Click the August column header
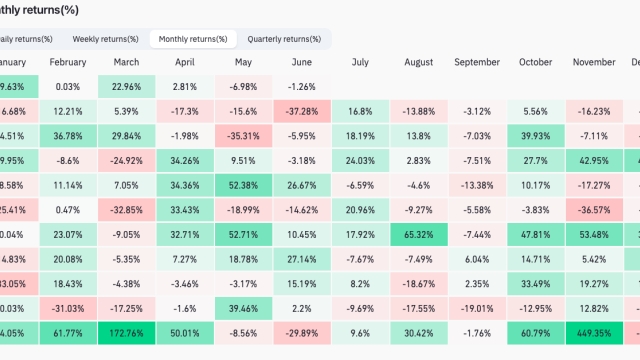 pyautogui.click(x=419, y=62)
